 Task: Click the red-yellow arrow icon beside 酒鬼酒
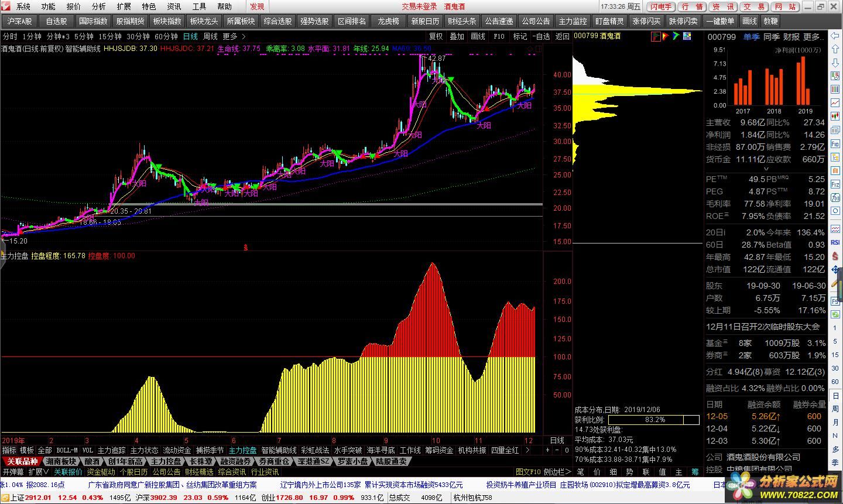pyautogui.click(x=666, y=36)
